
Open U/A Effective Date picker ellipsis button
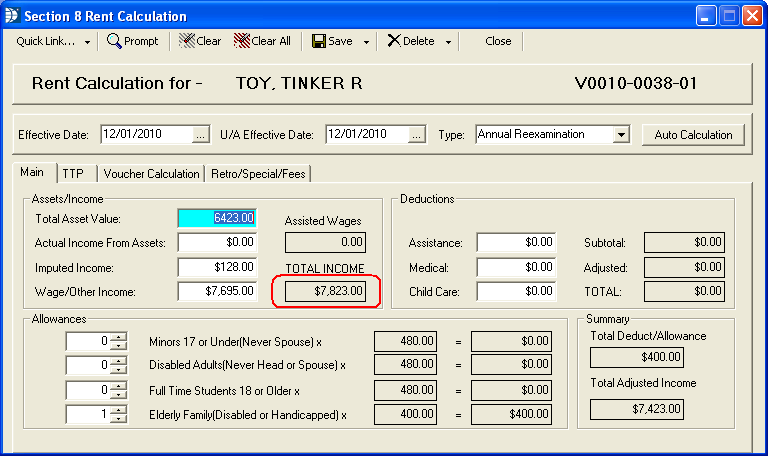click(x=416, y=135)
